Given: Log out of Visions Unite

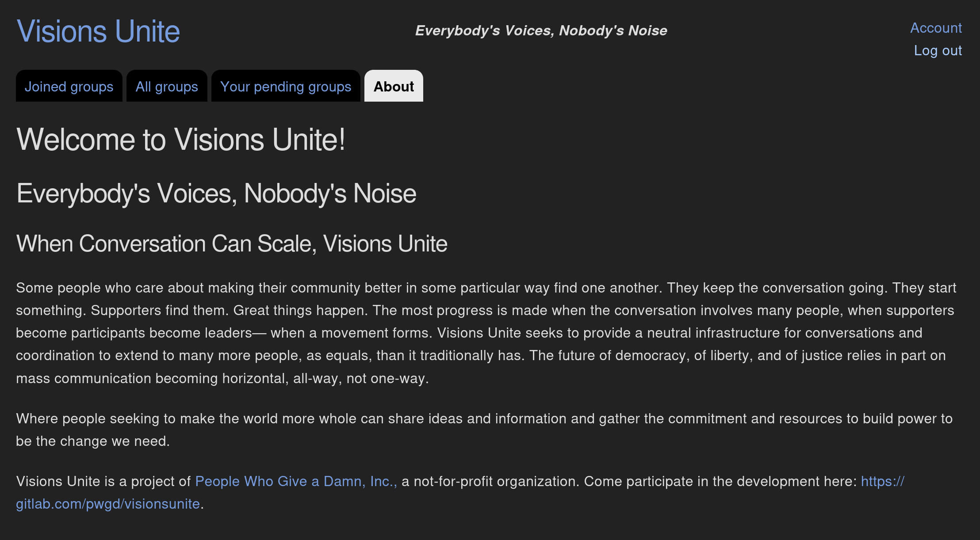Looking at the screenshot, I should point(938,50).
